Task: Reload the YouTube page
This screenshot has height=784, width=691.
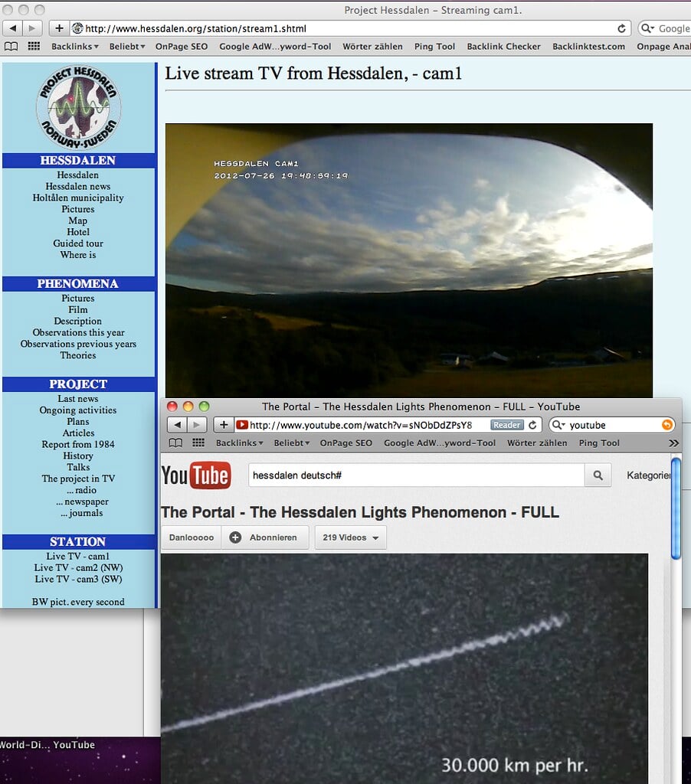Action: tap(532, 425)
